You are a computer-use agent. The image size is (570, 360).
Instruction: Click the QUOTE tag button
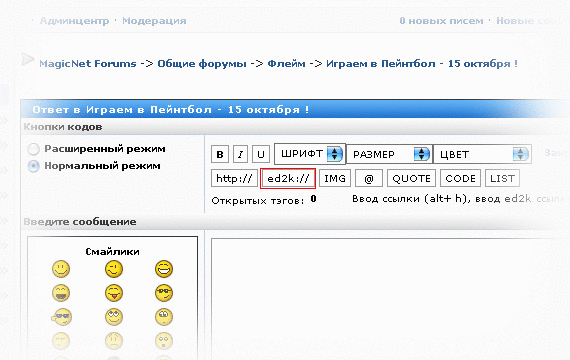click(x=412, y=178)
